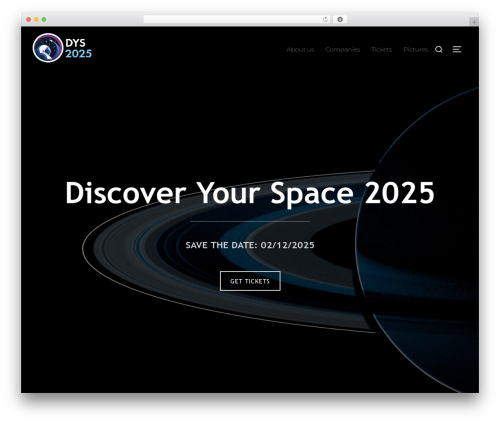Screen dimensions: 500x423
Task: Open the Companies menu item
Action: click(x=342, y=50)
